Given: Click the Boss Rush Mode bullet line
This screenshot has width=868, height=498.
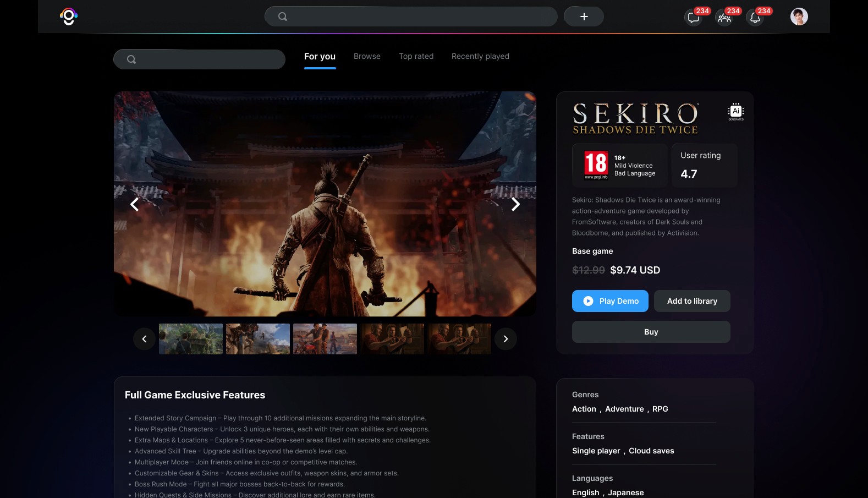Looking at the screenshot, I should click(x=240, y=484).
